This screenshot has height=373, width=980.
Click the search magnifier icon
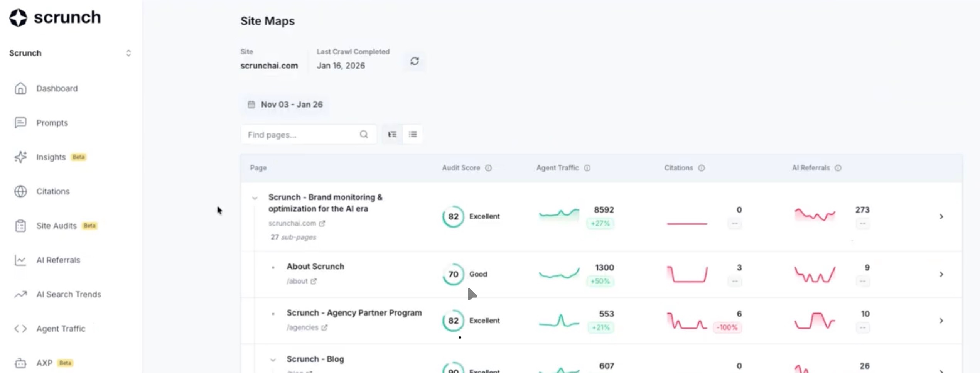pos(364,135)
